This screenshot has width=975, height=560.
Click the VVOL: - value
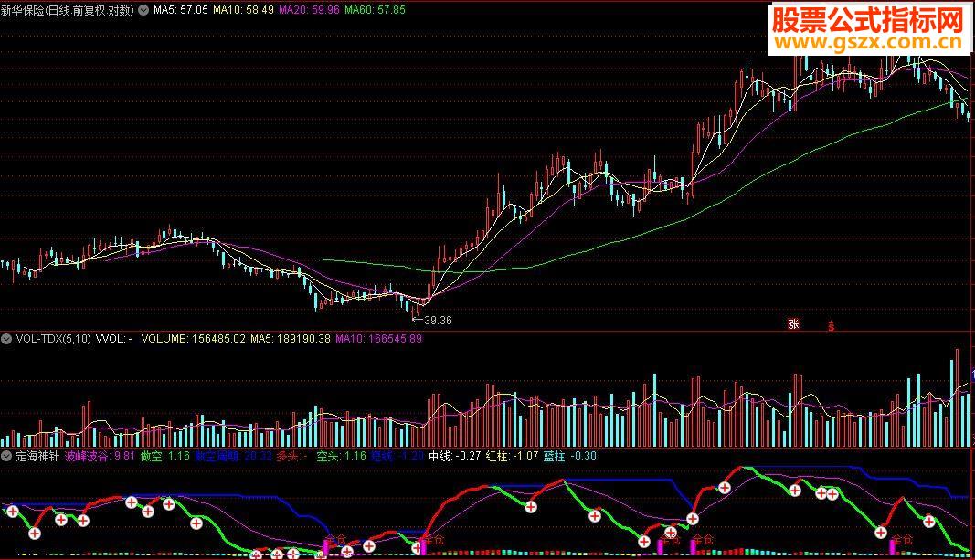(x=114, y=339)
